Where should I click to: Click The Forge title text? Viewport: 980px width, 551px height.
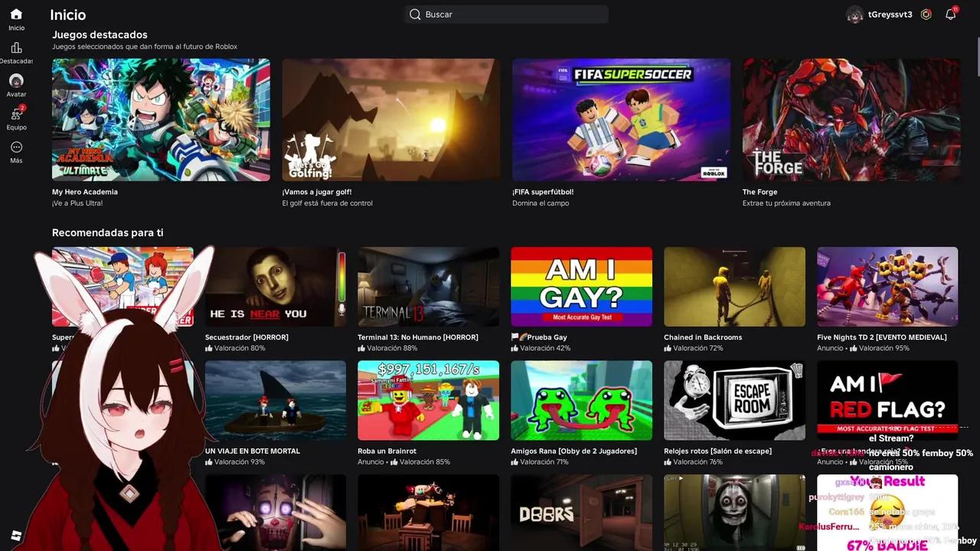pyautogui.click(x=759, y=192)
